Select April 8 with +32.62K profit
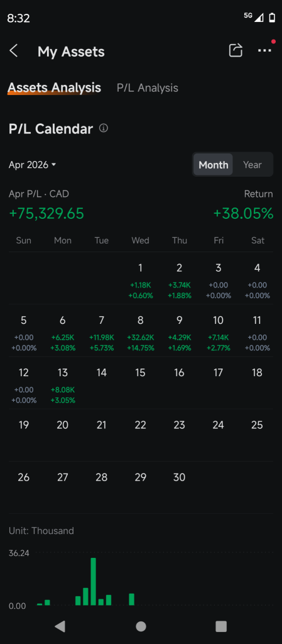The height and width of the screenshot is (644, 282). (141, 332)
